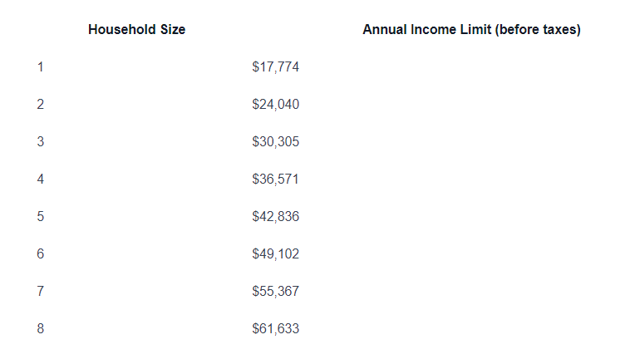
Task: Click the $17,774 income value
Action: [275, 66]
